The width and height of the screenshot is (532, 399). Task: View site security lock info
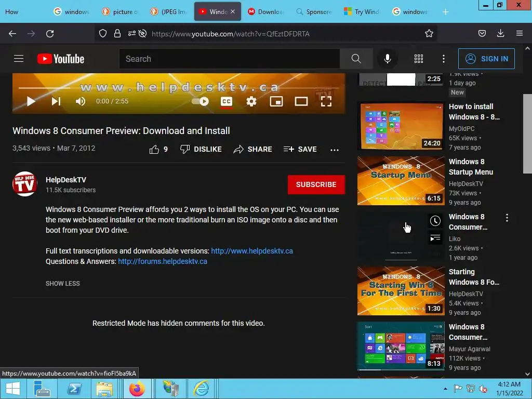pos(117,34)
